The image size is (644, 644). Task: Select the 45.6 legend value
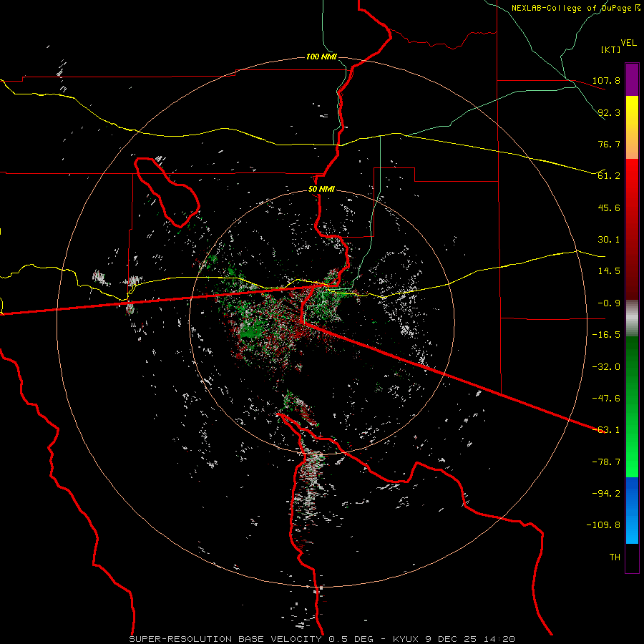(x=609, y=208)
